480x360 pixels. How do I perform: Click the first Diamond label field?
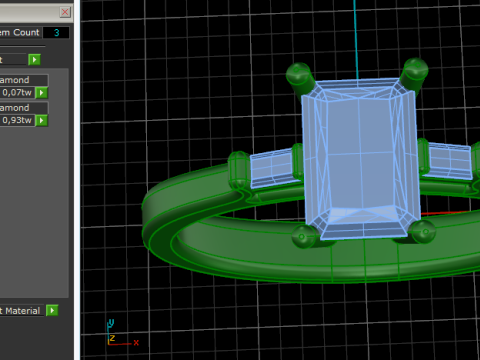coord(24,80)
